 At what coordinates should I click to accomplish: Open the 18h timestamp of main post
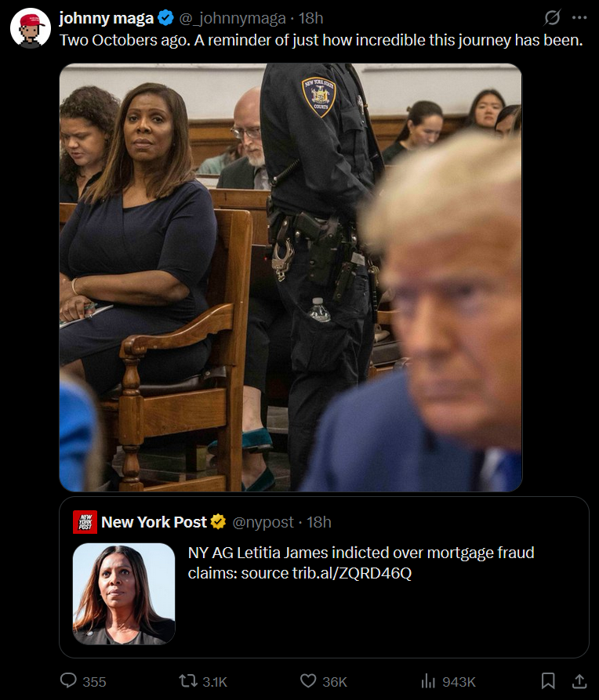click(x=311, y=18)
